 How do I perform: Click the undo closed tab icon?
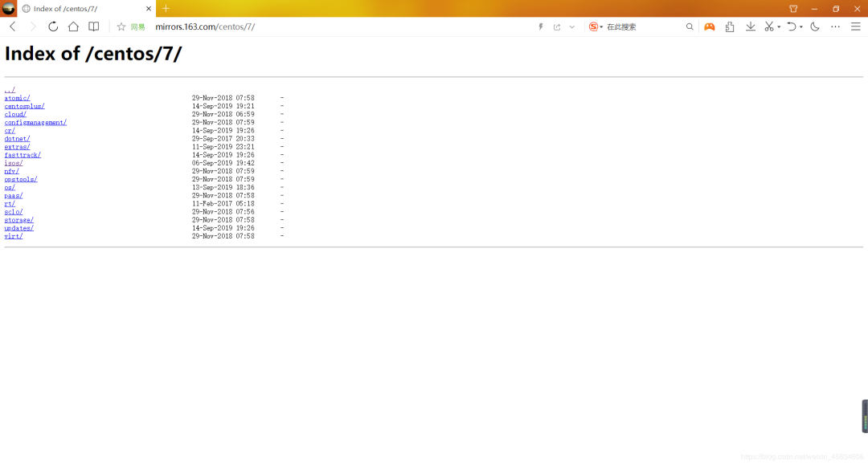792,27
